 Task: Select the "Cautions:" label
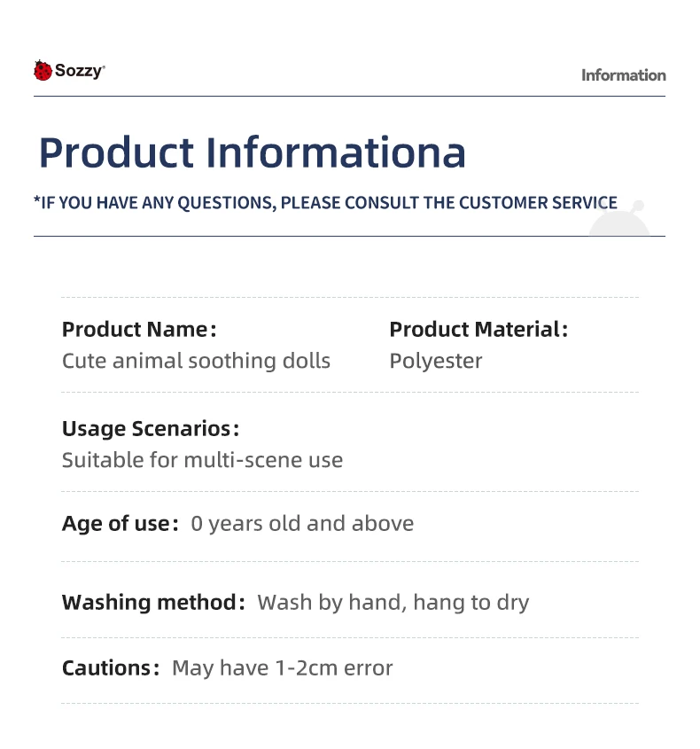pyautogui.click(x=112, y=667)
